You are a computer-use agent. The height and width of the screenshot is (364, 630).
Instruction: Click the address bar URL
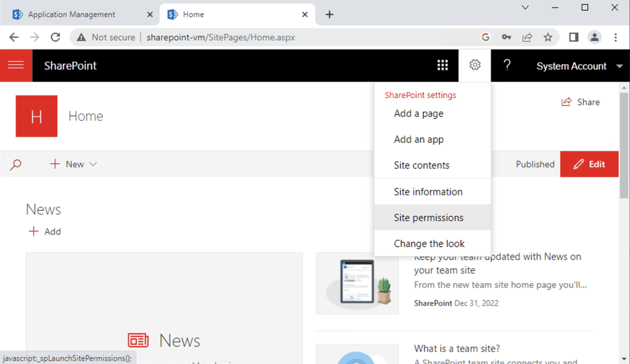[221, 37]
